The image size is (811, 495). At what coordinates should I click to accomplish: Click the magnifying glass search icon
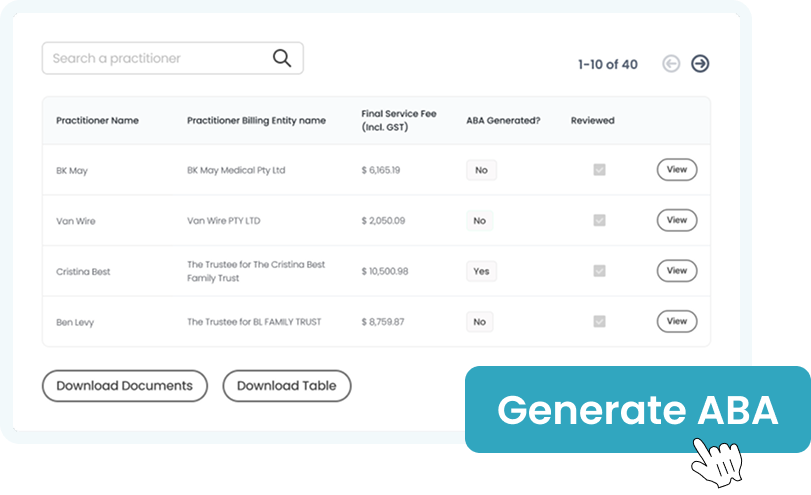tap(282, 58)
